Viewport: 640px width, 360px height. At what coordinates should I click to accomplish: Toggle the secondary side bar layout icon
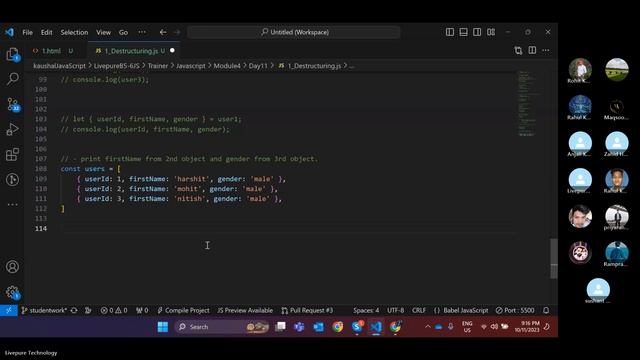click(x=477, y=32)
